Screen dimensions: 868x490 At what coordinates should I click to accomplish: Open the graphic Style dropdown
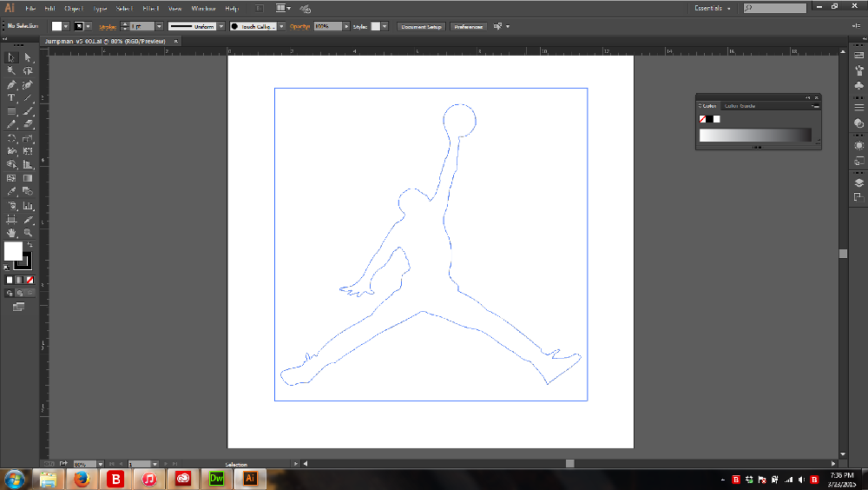(385, 27)
